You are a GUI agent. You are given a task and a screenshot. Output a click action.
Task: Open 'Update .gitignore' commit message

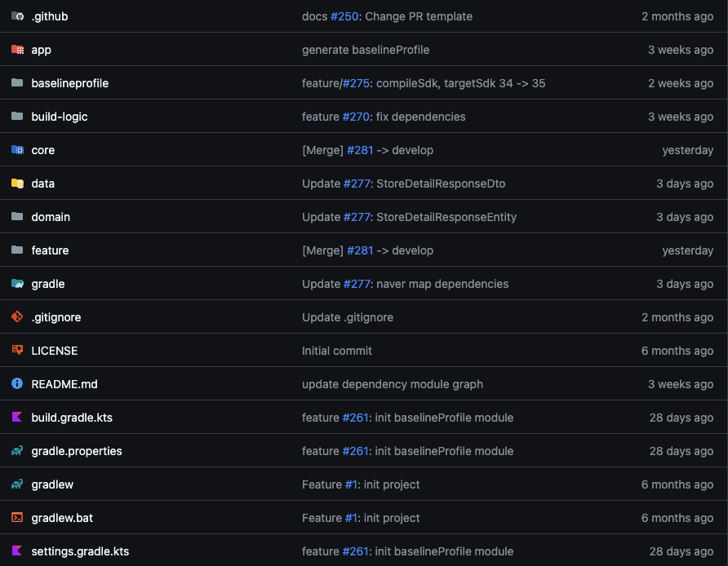click(348, 317)
